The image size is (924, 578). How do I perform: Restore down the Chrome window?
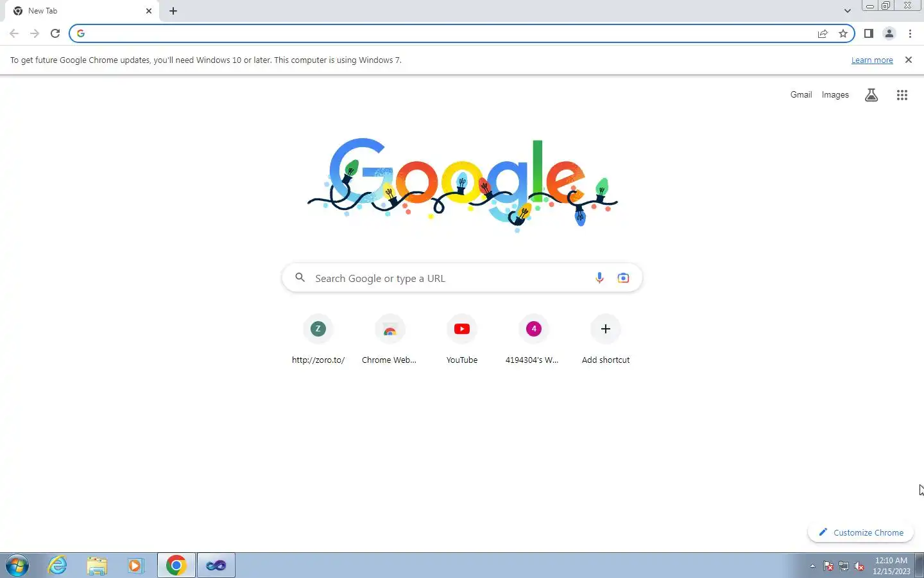click(x=886, y=6)
